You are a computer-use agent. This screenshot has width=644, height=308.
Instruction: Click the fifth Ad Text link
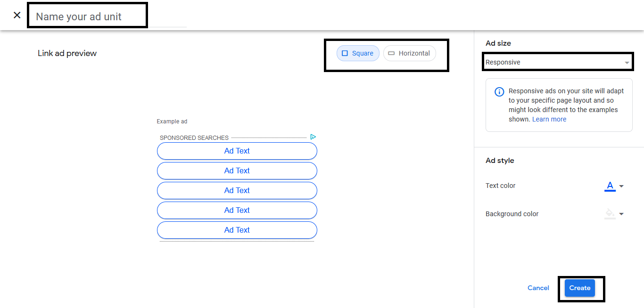237,230
